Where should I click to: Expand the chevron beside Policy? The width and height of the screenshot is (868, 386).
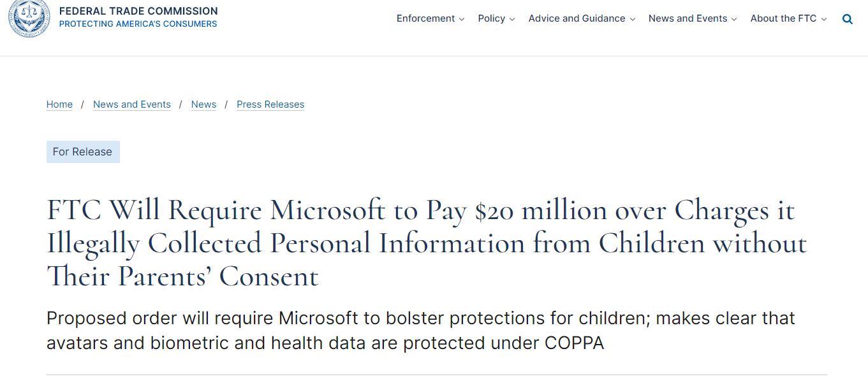[512, 19]
